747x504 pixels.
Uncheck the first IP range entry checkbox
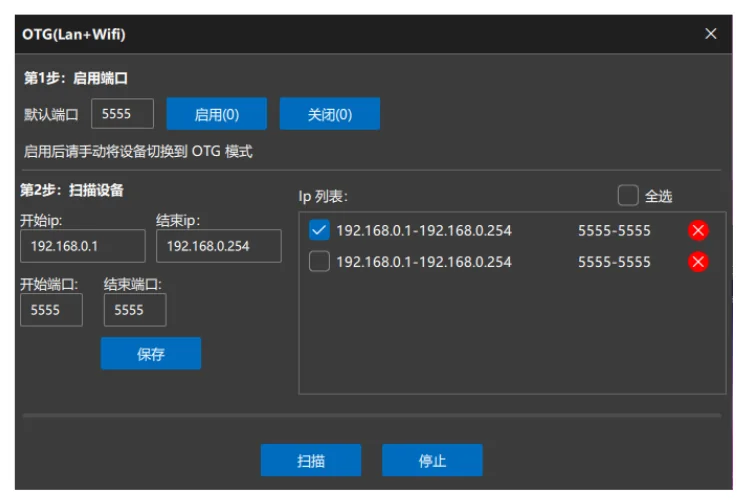click(x=319, y=230)
